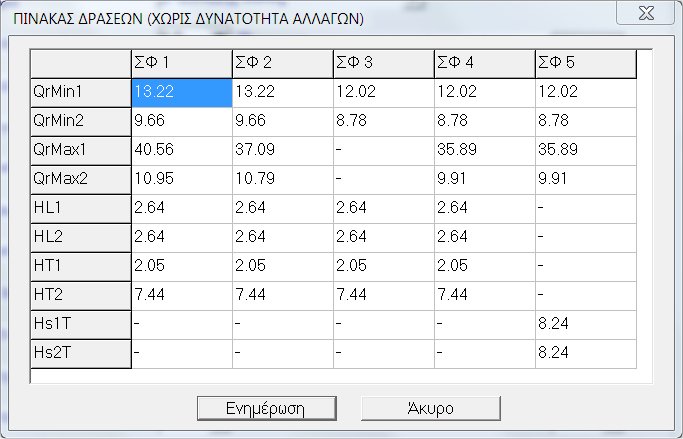Select the HL1 row header
683x439 pixels.
pos(81,208)
